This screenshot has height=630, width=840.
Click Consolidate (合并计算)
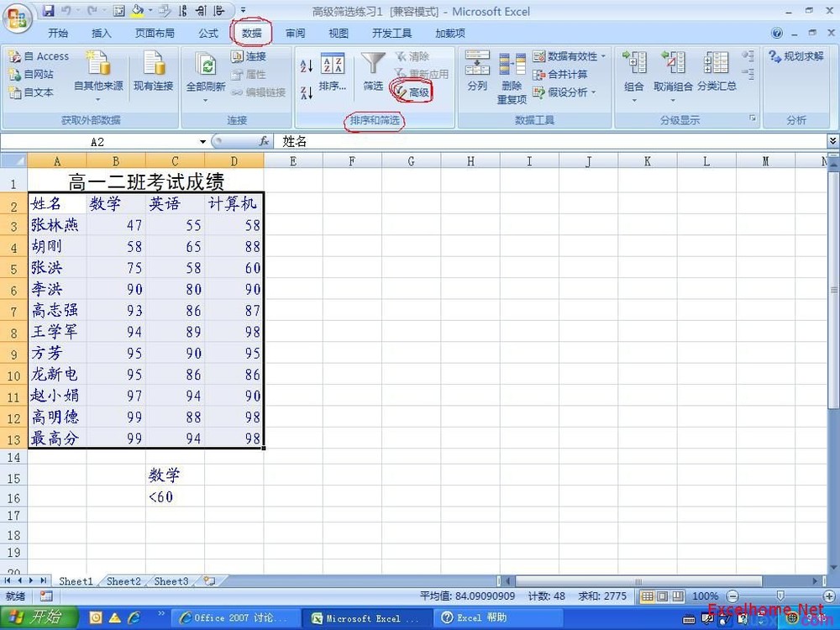(x=560, y=74)
